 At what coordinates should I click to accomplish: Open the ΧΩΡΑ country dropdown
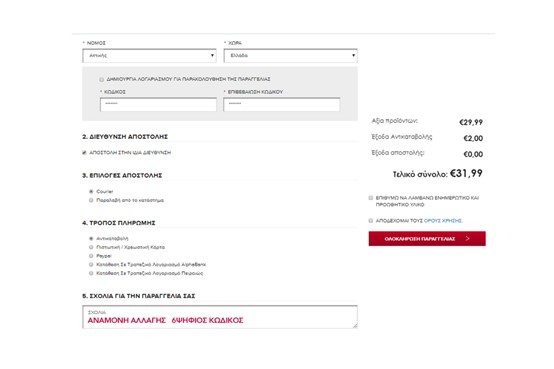(290, 55)
